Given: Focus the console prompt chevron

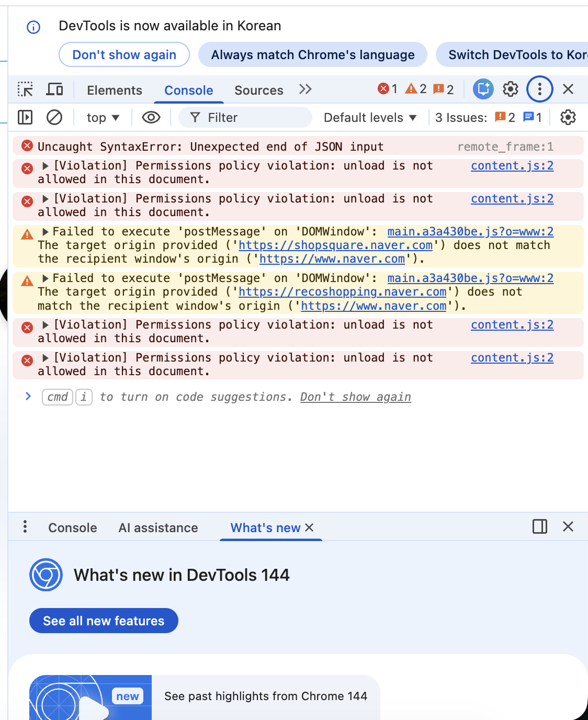Looking at the screenshot, I should tap(28, 397).
